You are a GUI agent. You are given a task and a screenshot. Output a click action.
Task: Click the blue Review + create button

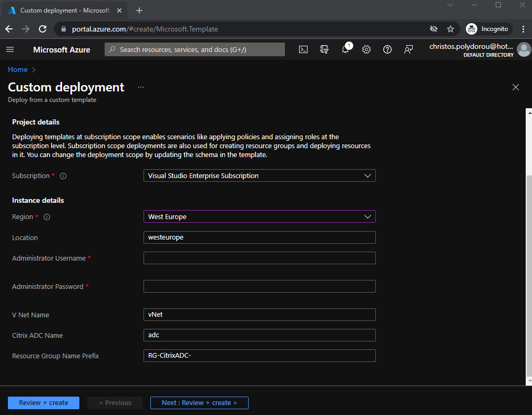(x=44, y=403)
